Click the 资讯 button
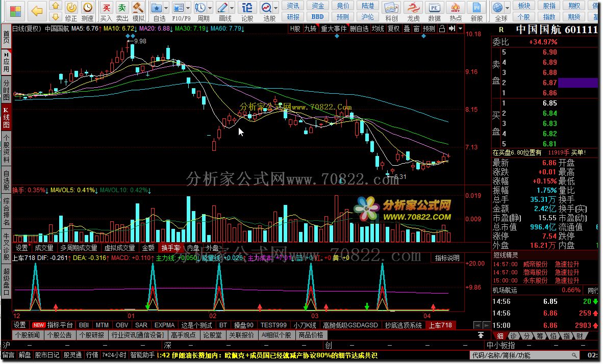Screen dimensions: 603x364 pyautogui.click(x=293, y=6)
